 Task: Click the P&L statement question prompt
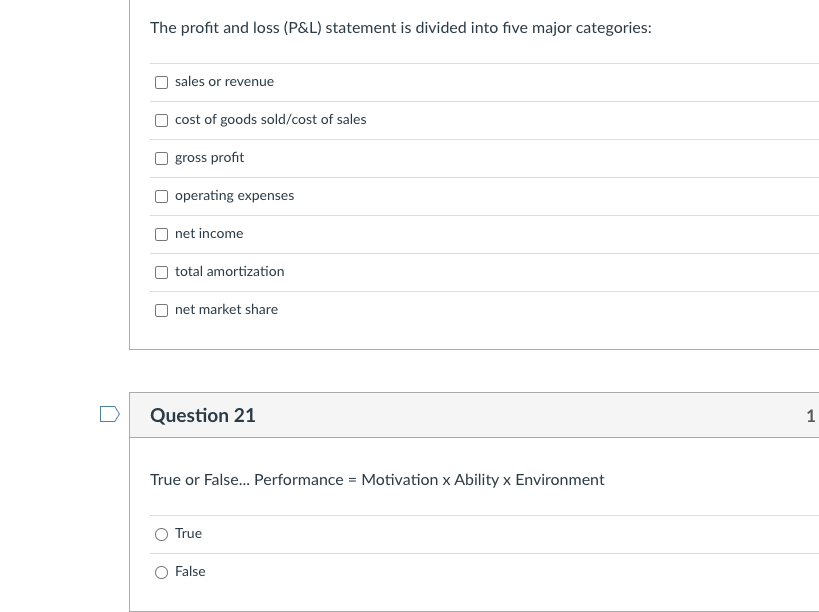[400, 27]
